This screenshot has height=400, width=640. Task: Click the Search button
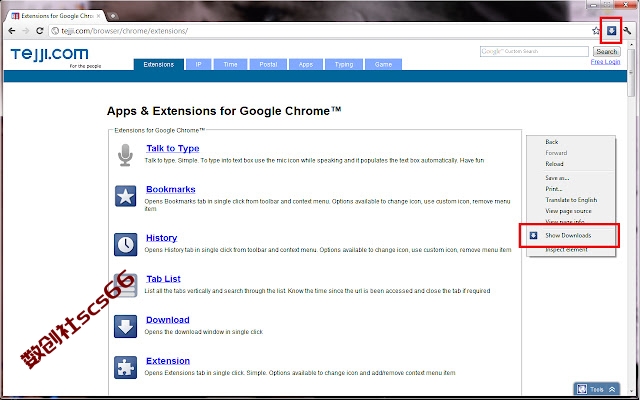click(x=607, y=51)
